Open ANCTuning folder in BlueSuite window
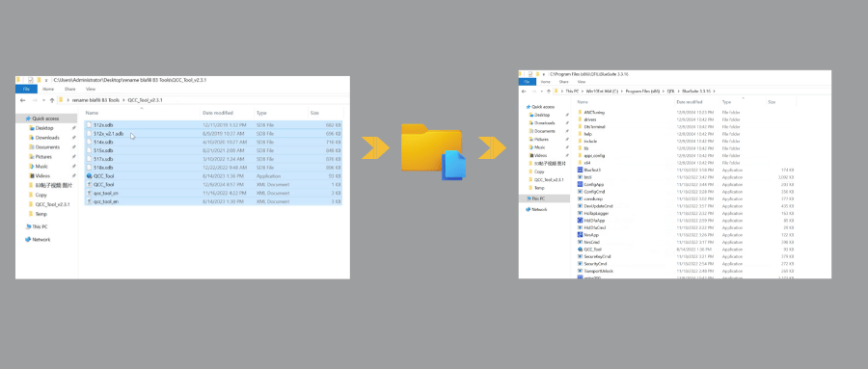The height and width of the screenshot is (369, 868). tap(592, 113)
